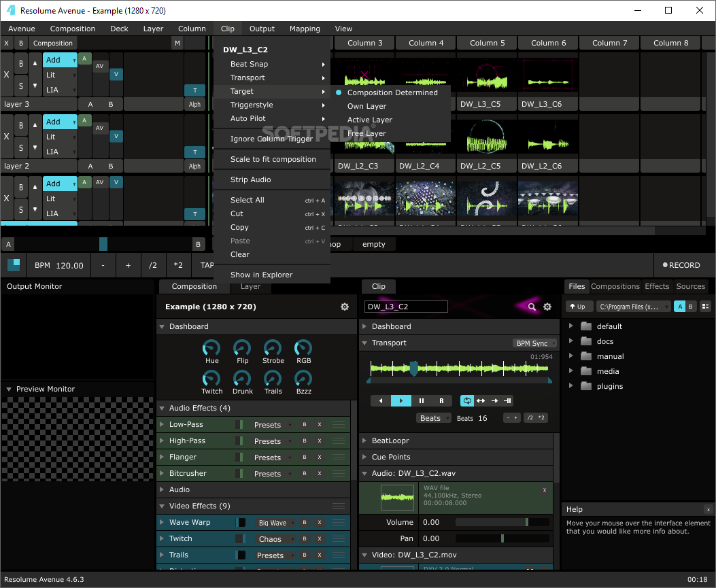The height and width of the screenshot is (588, 716).
Task: Choose Strip Audio from Clip menu
Action: [x=272, y=180]
